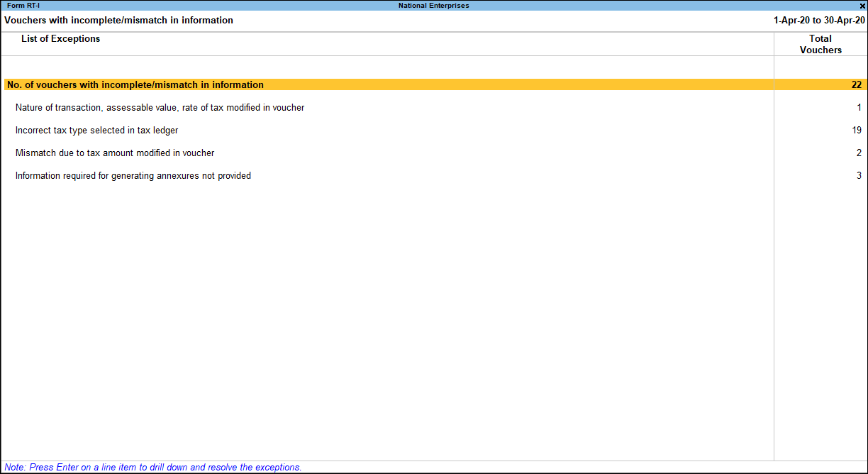Click the 'List of Exceptions' column header

(x=60, y=39)
